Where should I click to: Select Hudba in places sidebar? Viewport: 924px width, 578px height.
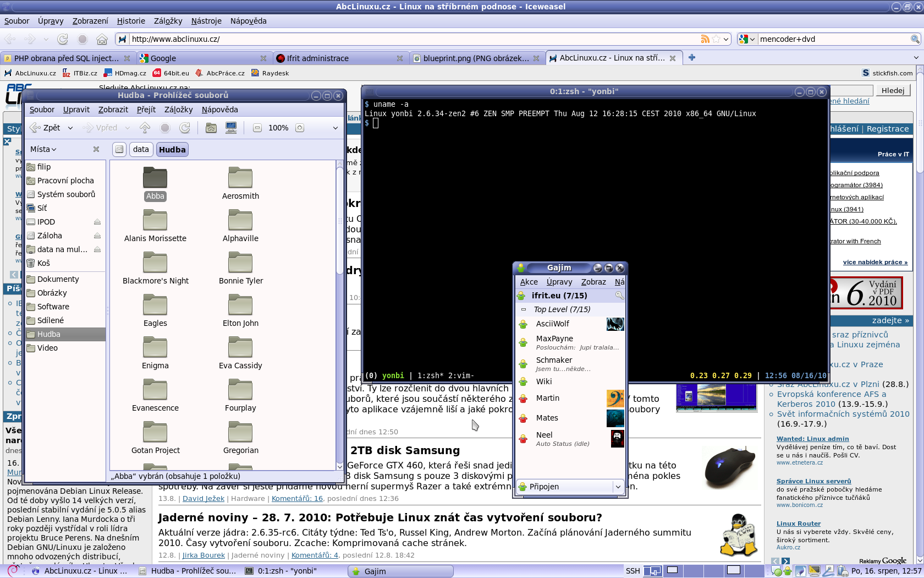coord(65,334)
